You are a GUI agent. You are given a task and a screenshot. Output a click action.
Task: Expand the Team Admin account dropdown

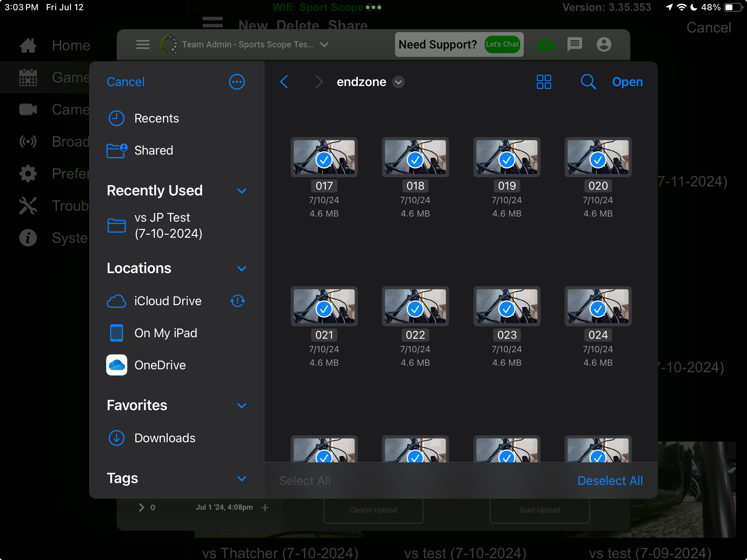click(324, 44)
